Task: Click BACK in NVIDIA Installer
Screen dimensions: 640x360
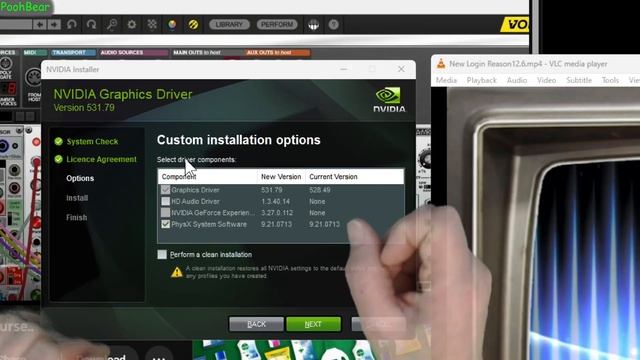Action: click(x=256, y=324)
